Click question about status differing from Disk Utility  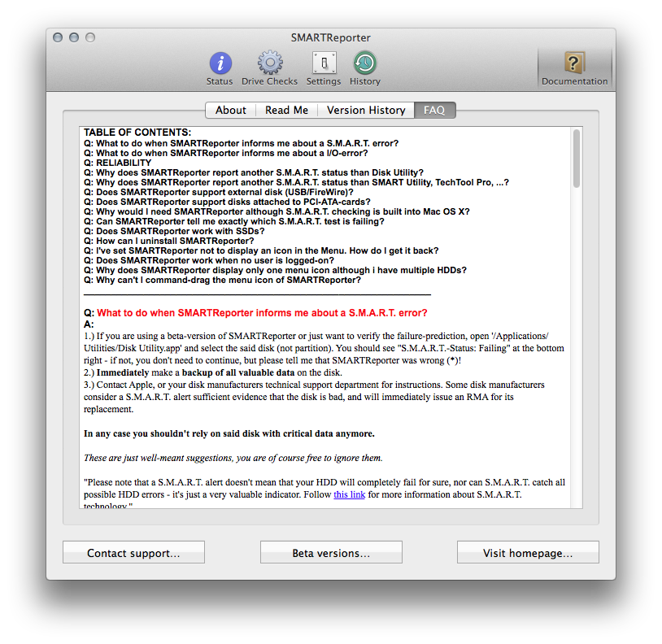(253, 172)
